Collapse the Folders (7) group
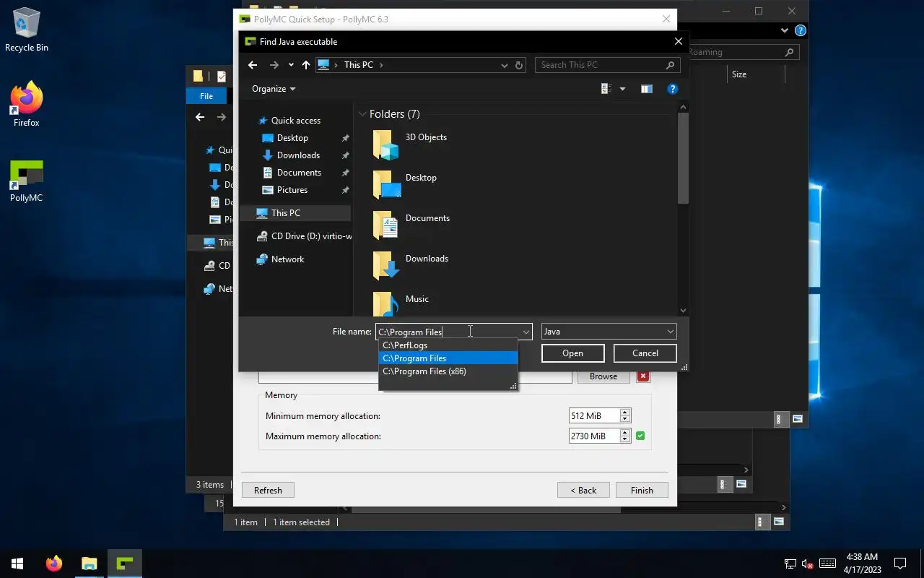The image size is (924, 578). pos(362,114)
